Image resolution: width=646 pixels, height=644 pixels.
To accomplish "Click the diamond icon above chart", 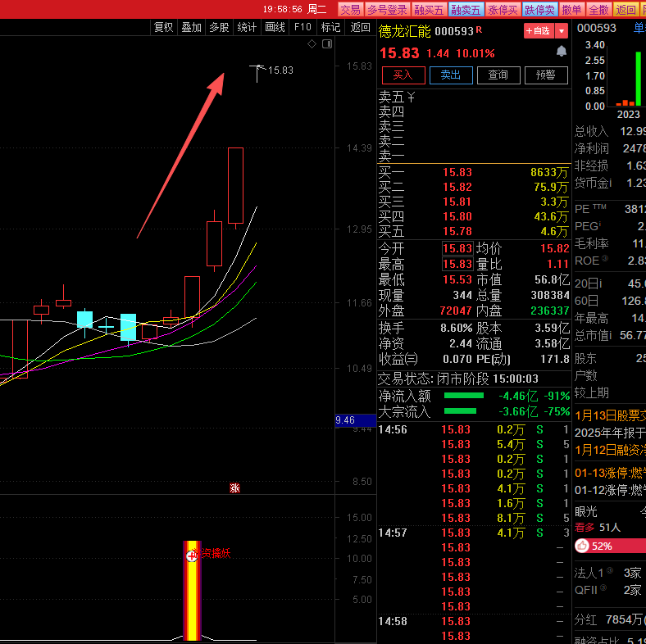I will [312, 43].
